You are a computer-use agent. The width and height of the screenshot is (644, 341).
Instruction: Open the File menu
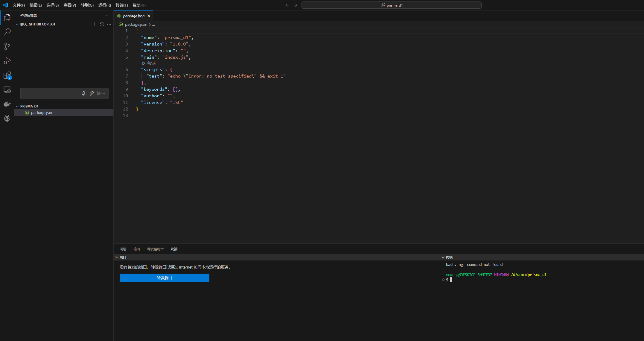(x=19, y=5)
